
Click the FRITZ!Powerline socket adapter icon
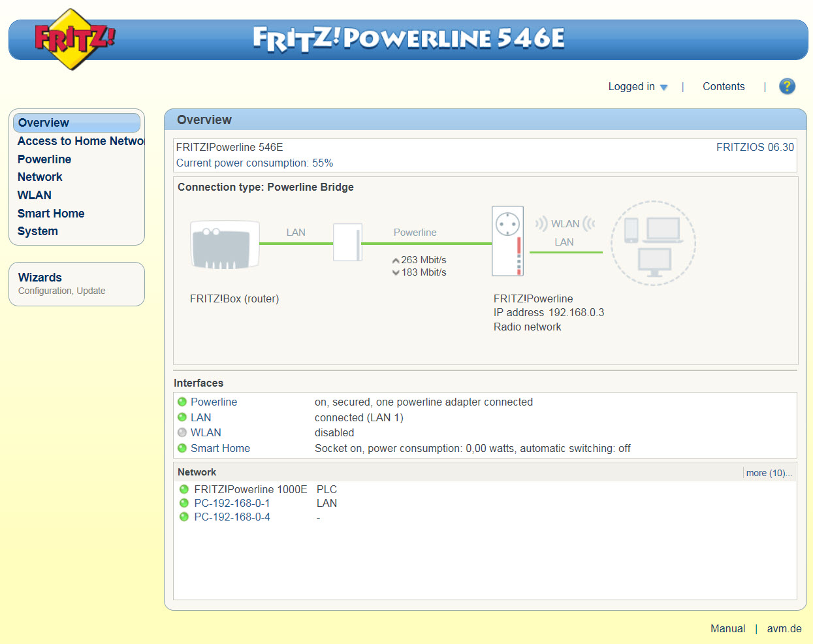(x=507, y=241)
